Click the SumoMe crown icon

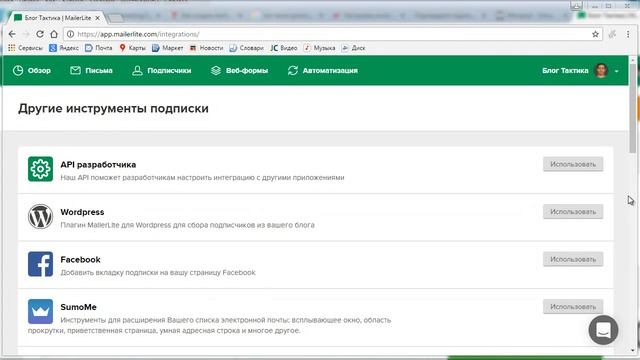coord(40,311)
